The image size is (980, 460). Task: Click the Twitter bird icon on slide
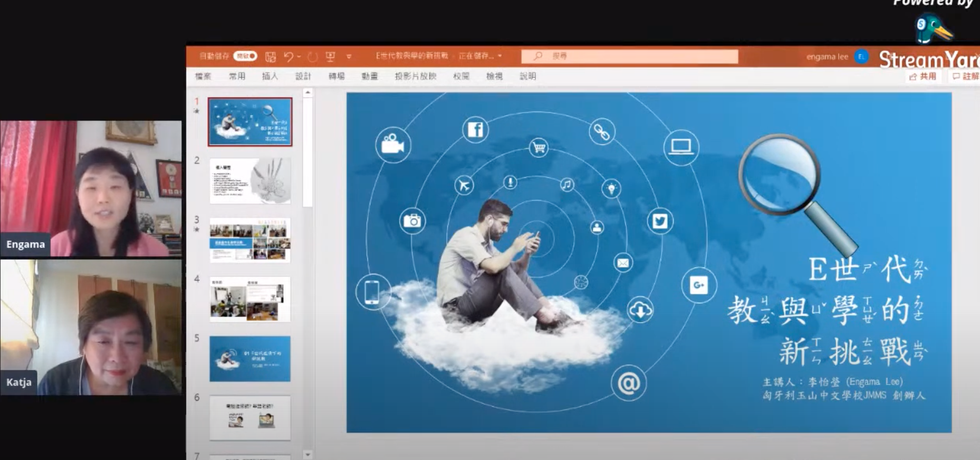(x=660, y=221)
